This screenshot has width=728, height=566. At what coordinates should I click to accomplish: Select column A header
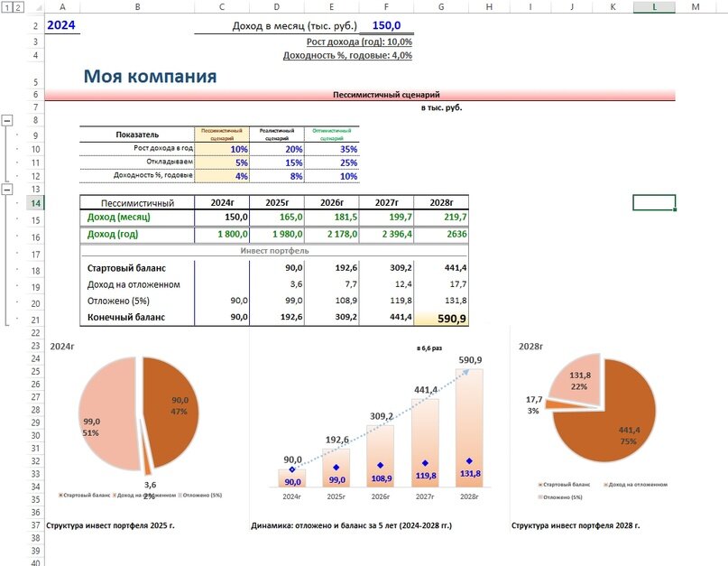(62, 6)
